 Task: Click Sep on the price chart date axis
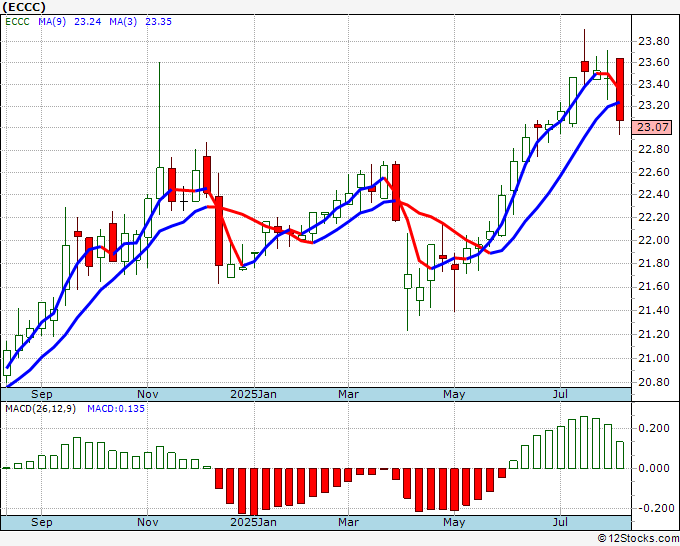(x=42, y=395)
